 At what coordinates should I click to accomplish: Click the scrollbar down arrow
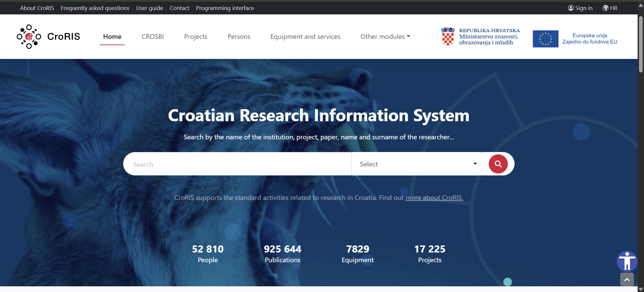[x=641, y=289]
